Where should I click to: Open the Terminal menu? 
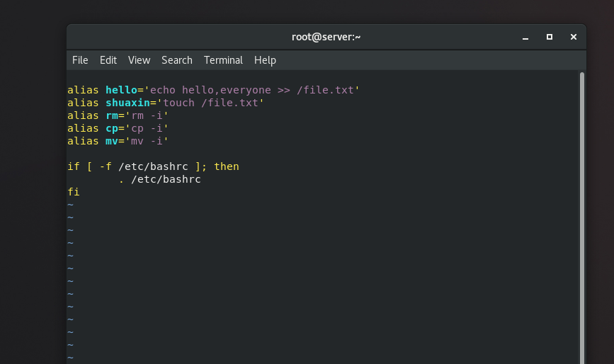pyautogui.click(x=223, y=60)
